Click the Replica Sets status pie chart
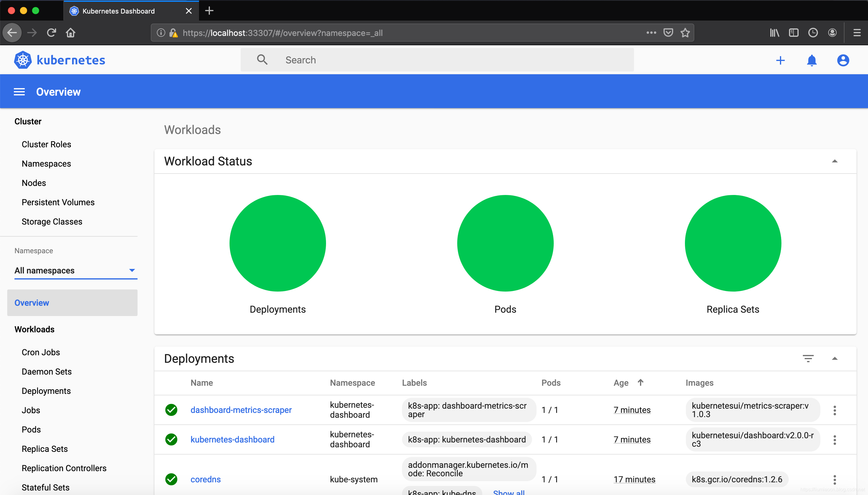Screen dimensions: 868x495 coord(733,243)
